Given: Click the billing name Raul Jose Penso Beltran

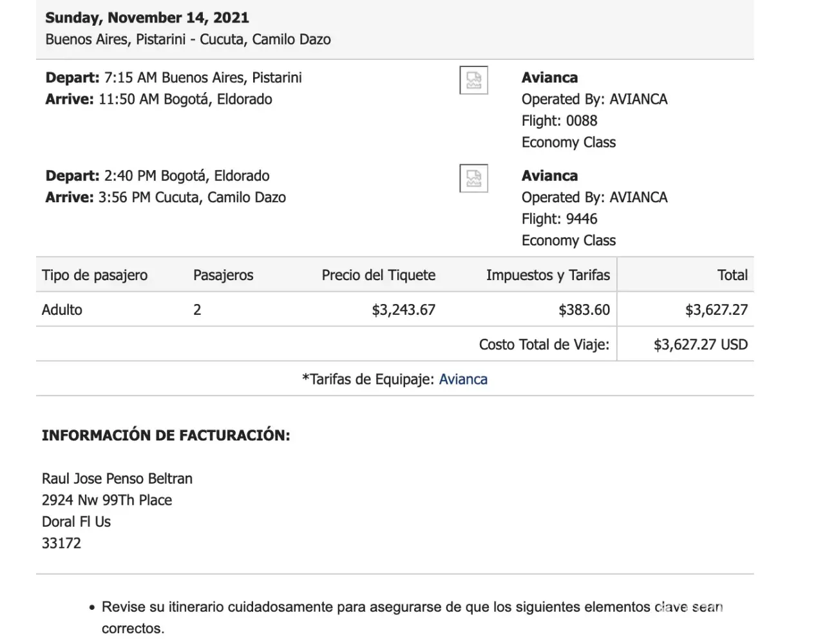Looking at the screenshot, I should 117,478.
